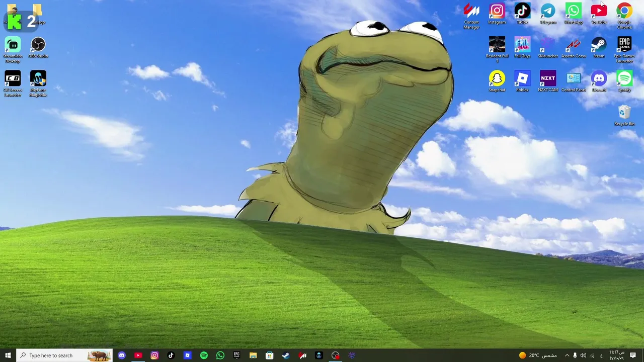
Task: Open Content Manager from the taskbar
Action: 302,355
